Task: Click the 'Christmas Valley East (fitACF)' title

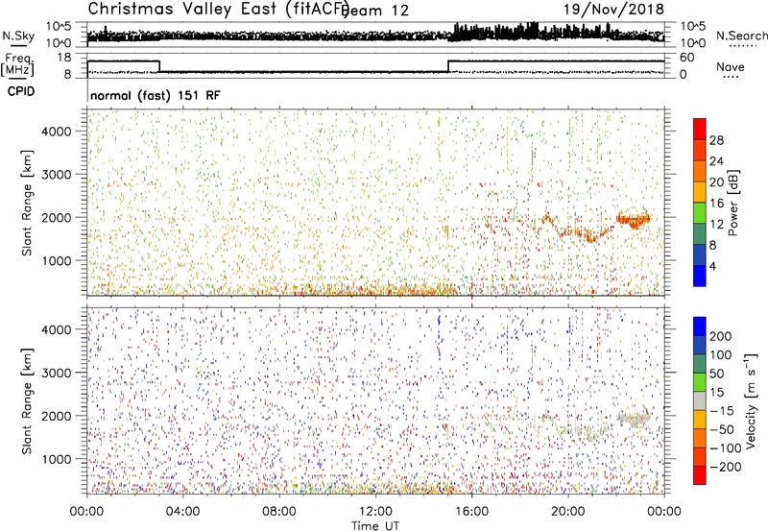Action: pos(219,10)
